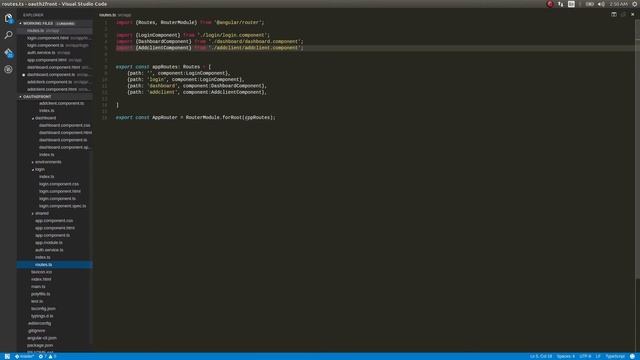Open app.module.ts in file tree
Viewport: 640px width, 360px height.
[49, 243]
